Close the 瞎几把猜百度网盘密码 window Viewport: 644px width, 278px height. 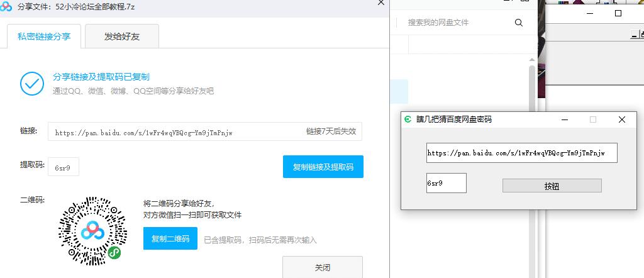point(622,120)
